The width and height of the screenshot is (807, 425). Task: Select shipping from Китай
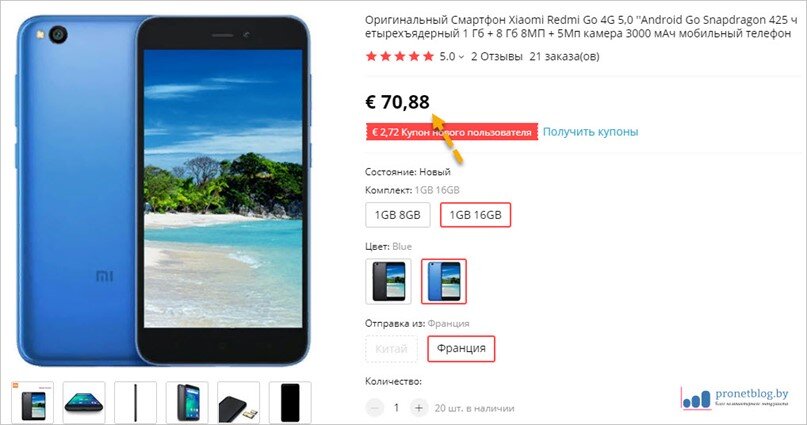pos(391,349)
